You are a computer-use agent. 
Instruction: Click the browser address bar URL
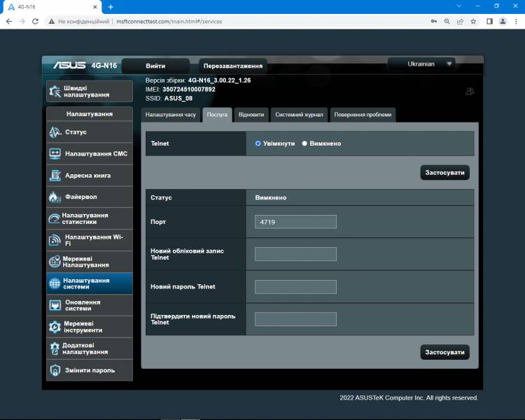coord(169,22)
